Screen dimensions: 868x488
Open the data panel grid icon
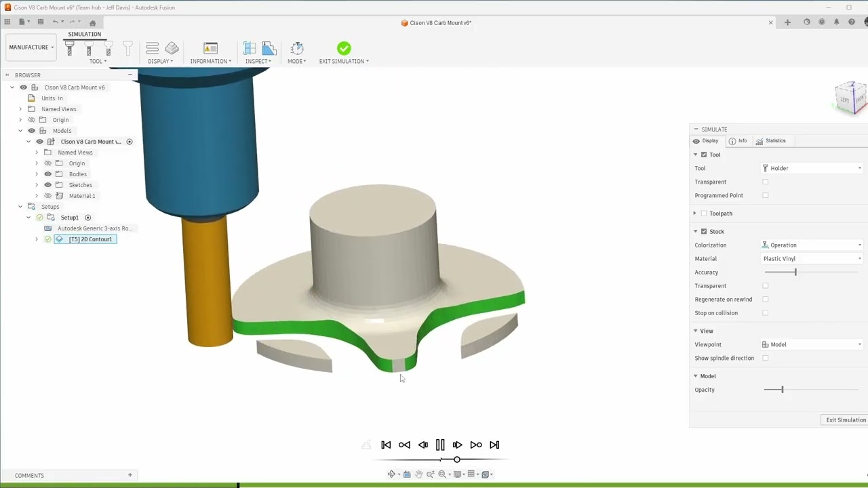click(7, 22)
